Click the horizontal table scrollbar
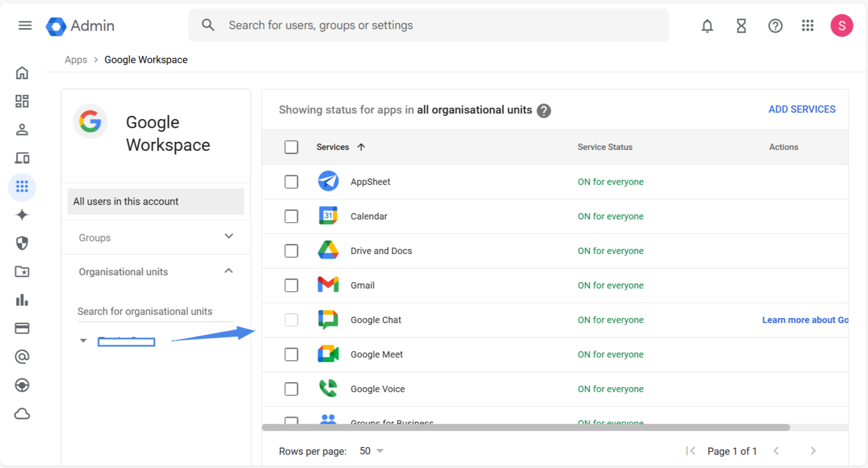Viewport: 868px width, 468px height. pos(526,427)
